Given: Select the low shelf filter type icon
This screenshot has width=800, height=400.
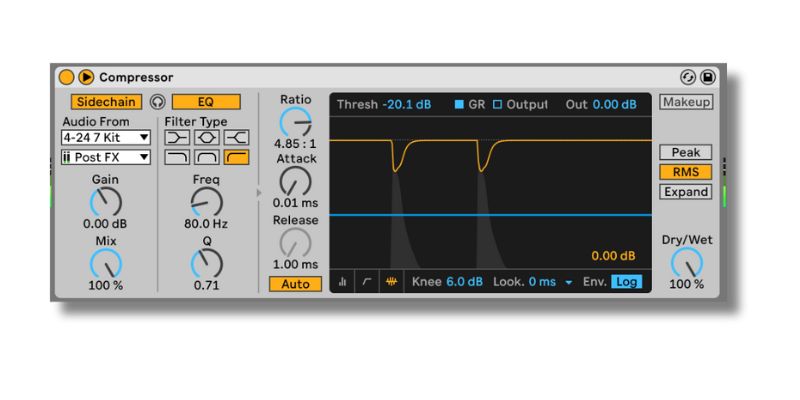Looking at the screenshot, I should click(177, 137).
